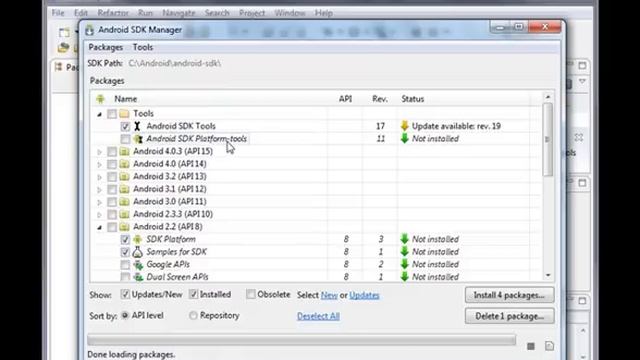Check the Android SDK Platform-tools checkbox
Image resolution: width=640 pixels, height=360 pixels.
125,139
